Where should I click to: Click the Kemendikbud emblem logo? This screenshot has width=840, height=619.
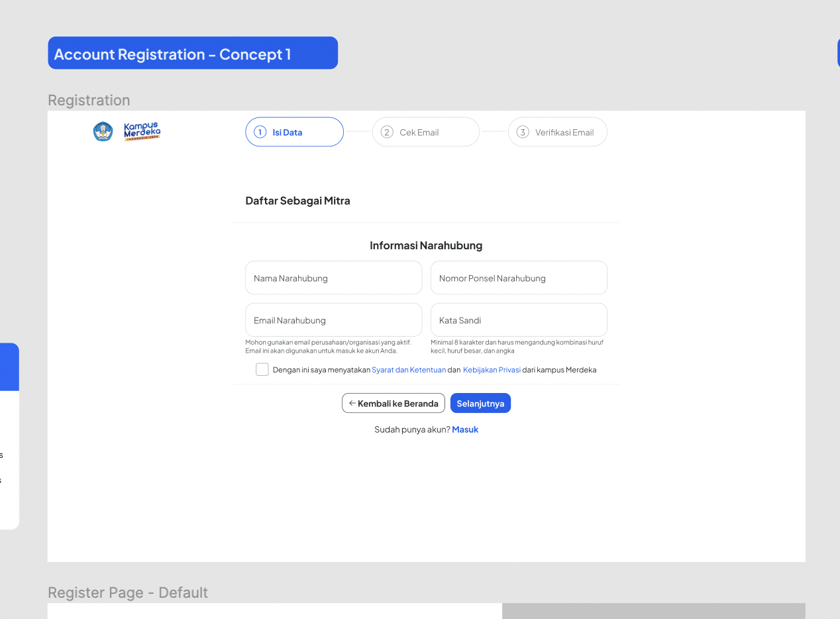[103, 131]
